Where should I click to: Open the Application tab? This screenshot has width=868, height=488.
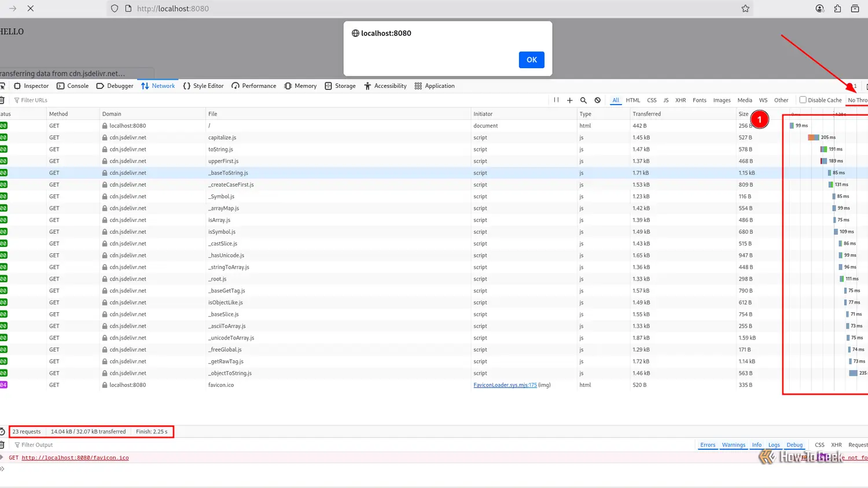[435, 86]
